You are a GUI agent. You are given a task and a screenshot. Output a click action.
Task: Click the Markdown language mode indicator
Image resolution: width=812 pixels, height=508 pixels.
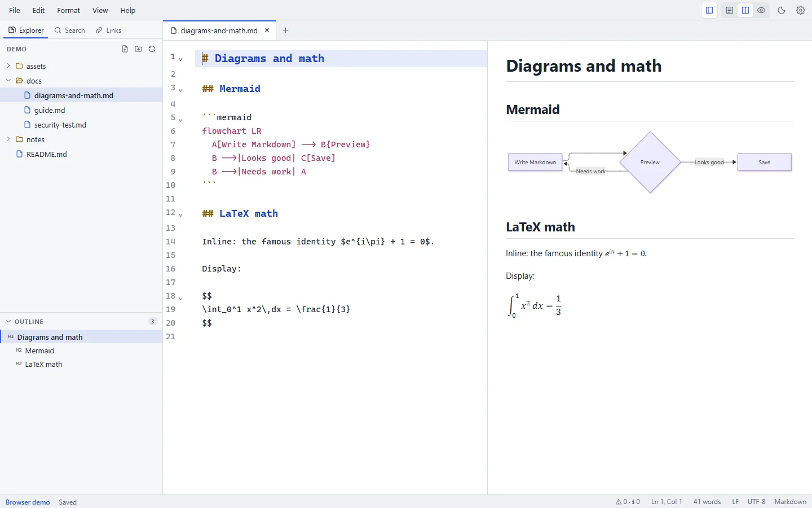pos(790,502)
